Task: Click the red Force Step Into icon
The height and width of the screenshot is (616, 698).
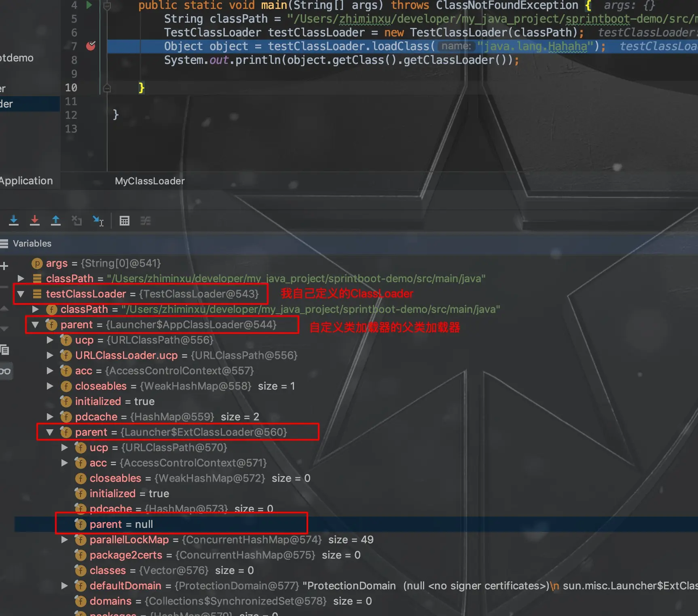Action: coord(35,220)
